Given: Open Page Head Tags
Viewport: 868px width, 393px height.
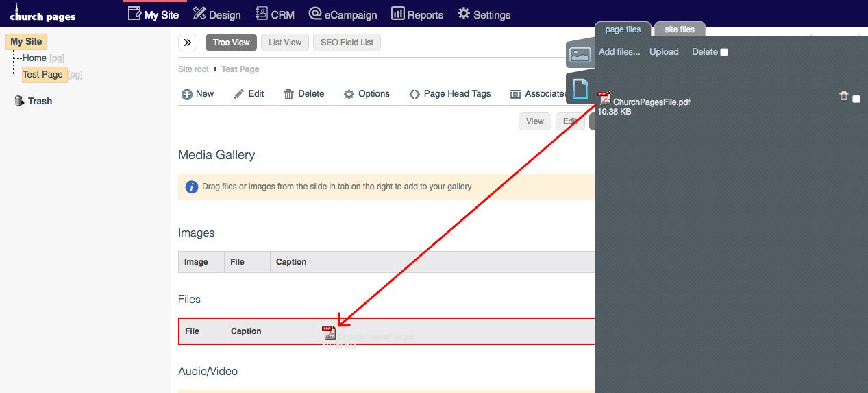Looking at the screenshot, I should tap(450, 94).
